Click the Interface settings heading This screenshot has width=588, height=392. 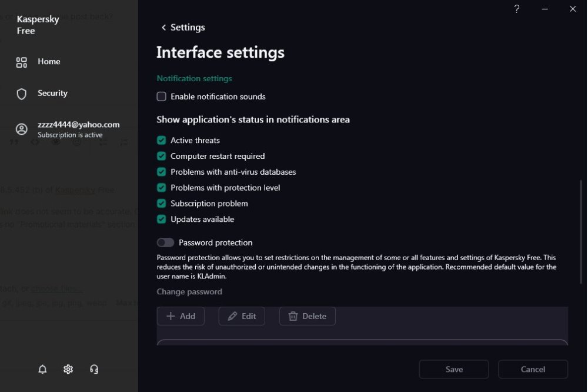220,52
